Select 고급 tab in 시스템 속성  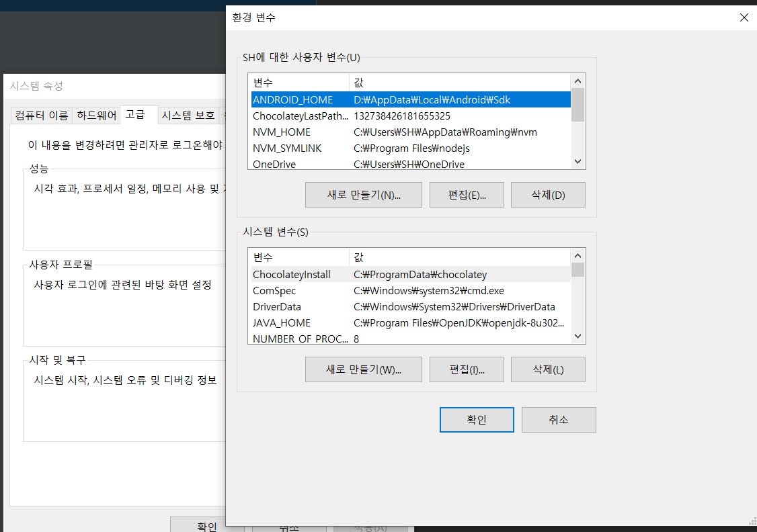(138, 114)
